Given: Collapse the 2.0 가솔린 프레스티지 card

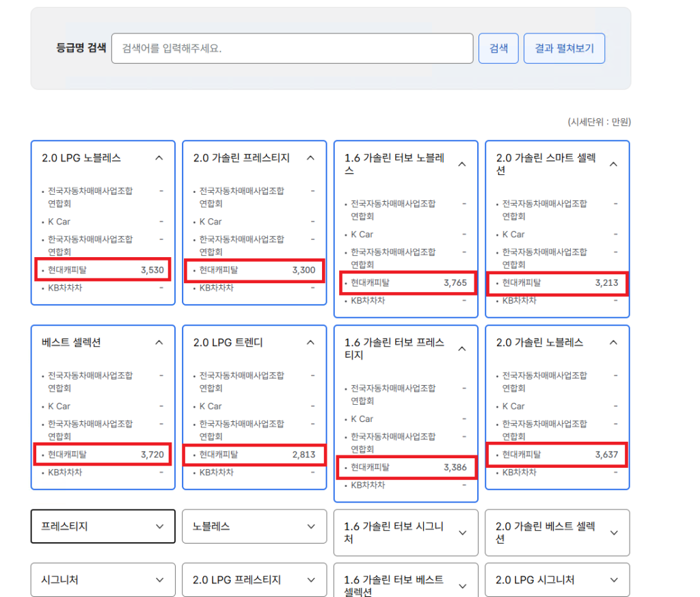Looking at the screenshot, I should pos(311,158).
